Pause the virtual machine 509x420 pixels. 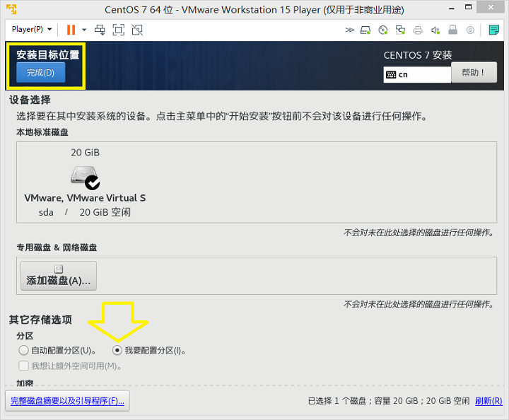[71, 30]
